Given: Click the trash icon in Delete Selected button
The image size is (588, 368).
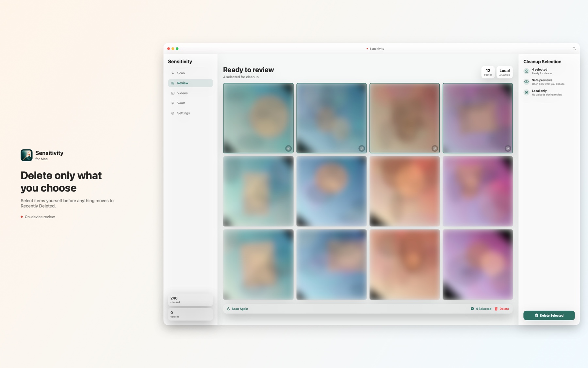Looking at the screenshot, I should pyautogui.click(x=536, y=315).
